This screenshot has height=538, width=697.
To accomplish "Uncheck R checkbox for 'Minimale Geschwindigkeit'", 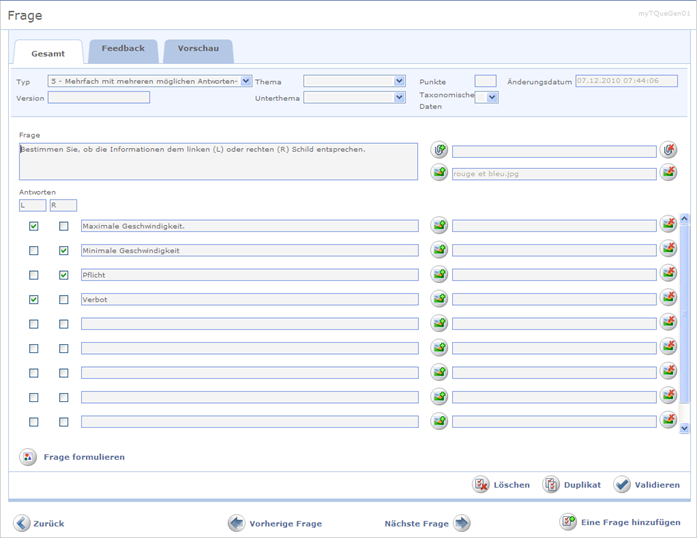I will [64, 250].
